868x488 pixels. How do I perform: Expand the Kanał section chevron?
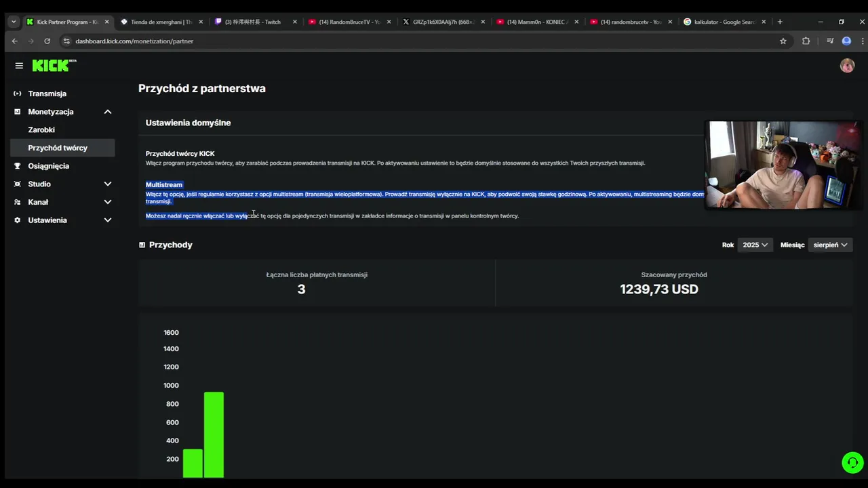pos(107,202)
